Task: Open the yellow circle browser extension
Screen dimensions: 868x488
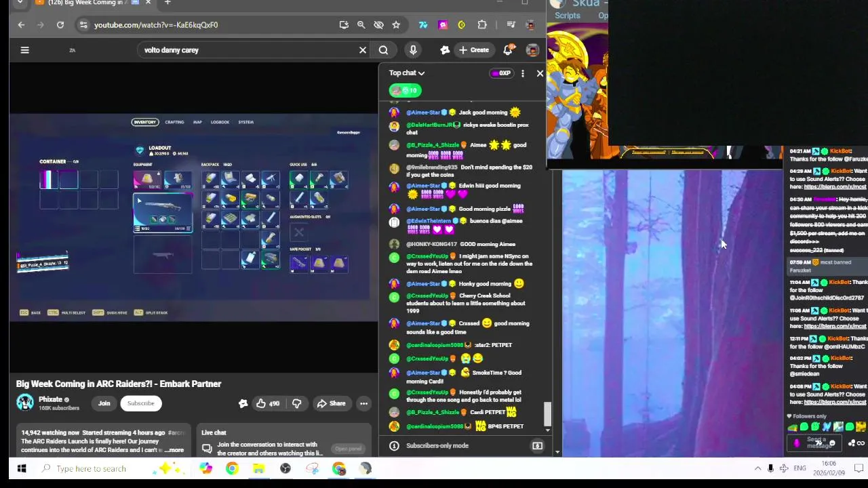Action: [462, 25]
